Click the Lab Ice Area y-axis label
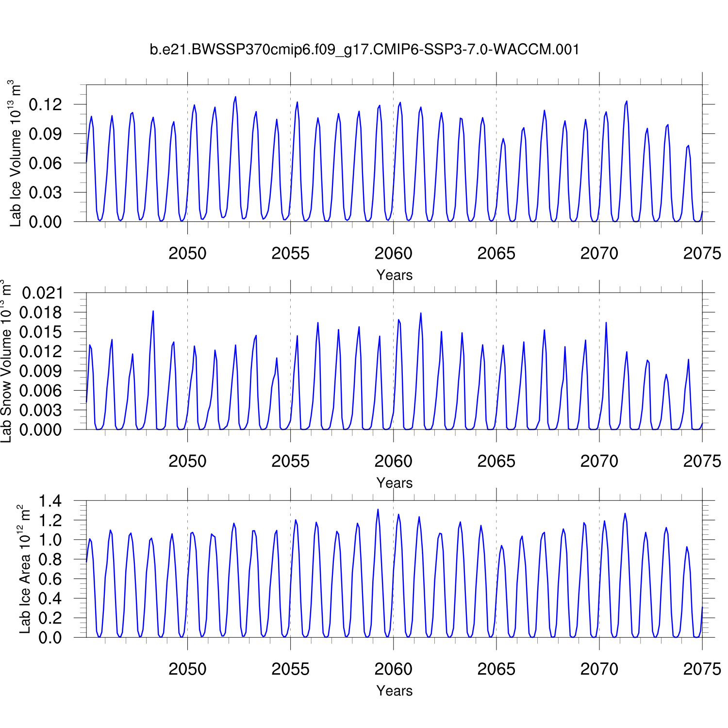Viewport: 728px width, 728px height. click(x=24, y=569)
